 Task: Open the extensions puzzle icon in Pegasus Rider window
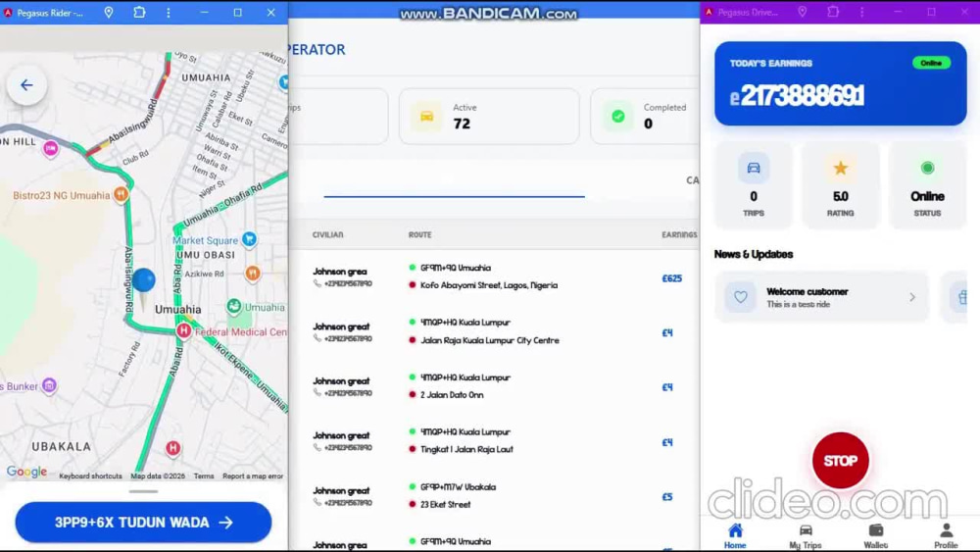tap(139, 13)
